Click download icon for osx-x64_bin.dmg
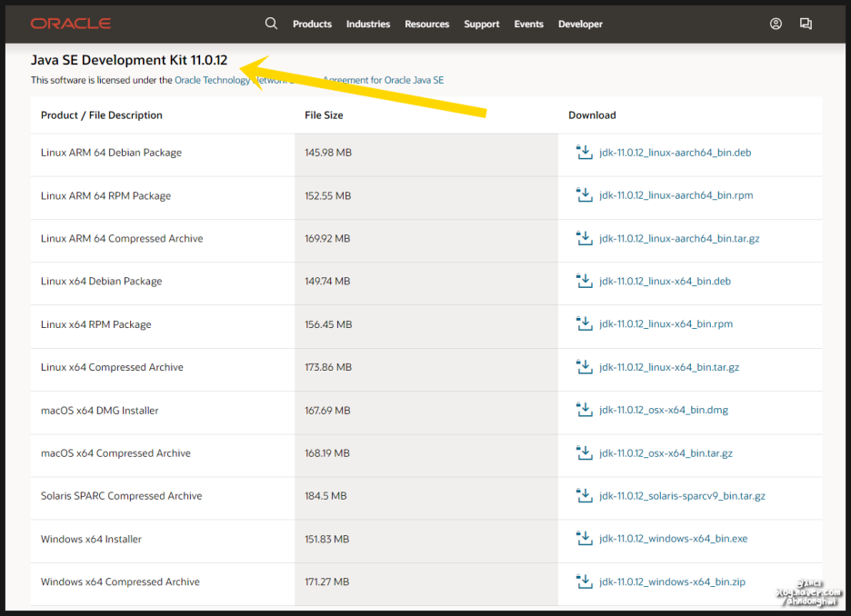Screen dimensions: 851x616 tap(584, 410)
